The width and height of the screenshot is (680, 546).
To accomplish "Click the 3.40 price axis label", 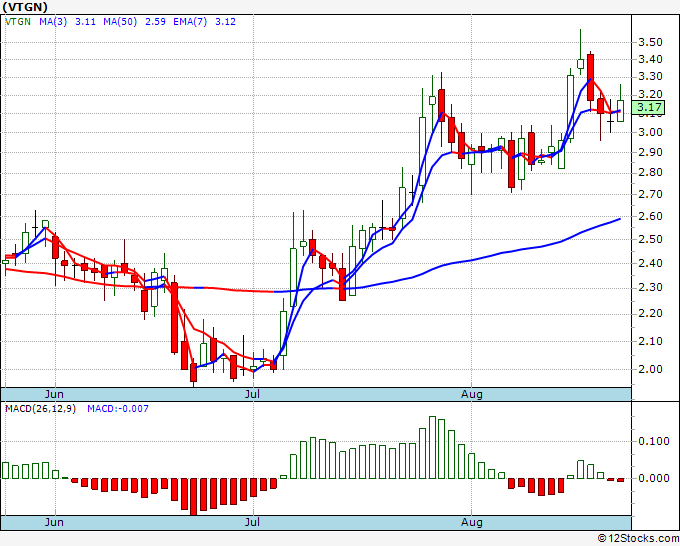I will click(651, 59).
